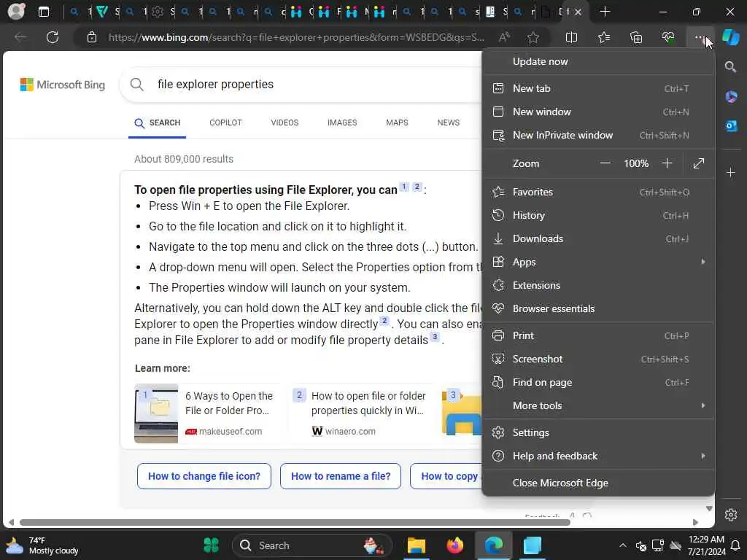This screenshot has width=747, height=560.
Task: Select Update now in the menu
Action: [598, 61]
